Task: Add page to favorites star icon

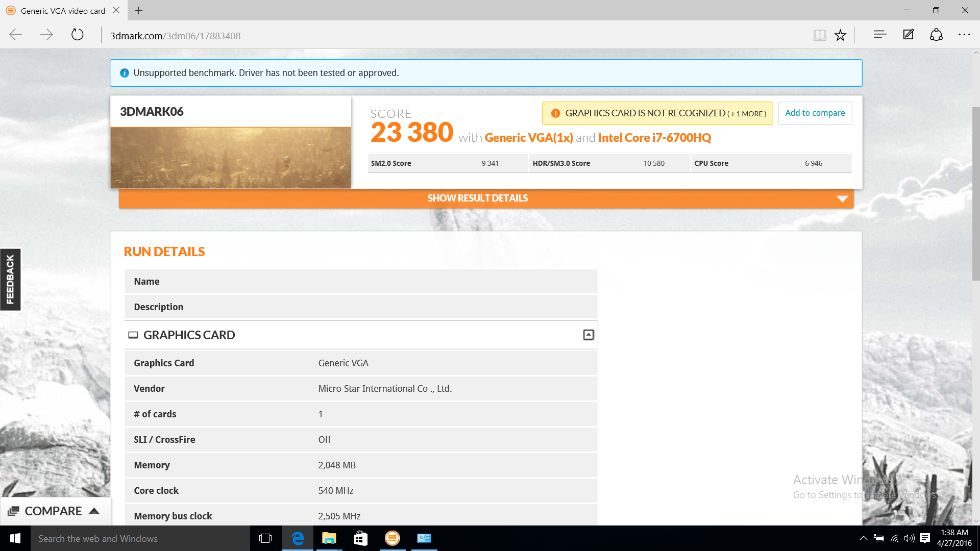Action: tap(840, 35)
